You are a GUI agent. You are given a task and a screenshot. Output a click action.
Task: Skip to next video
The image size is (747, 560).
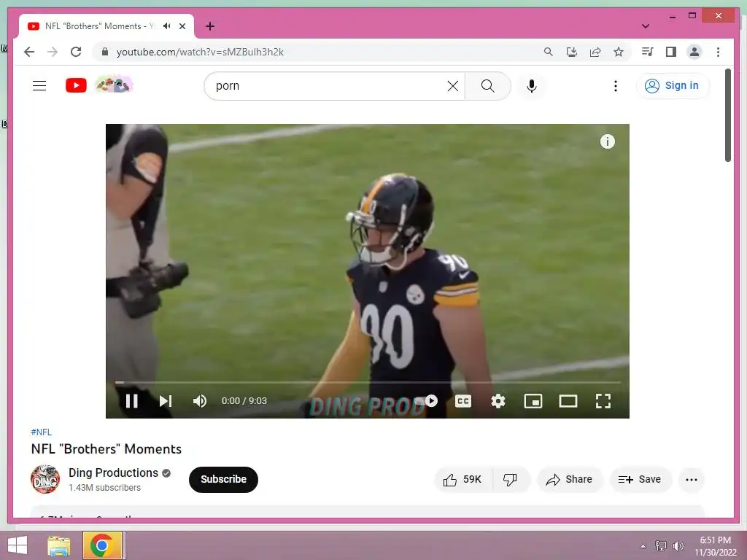pos(166,401)
